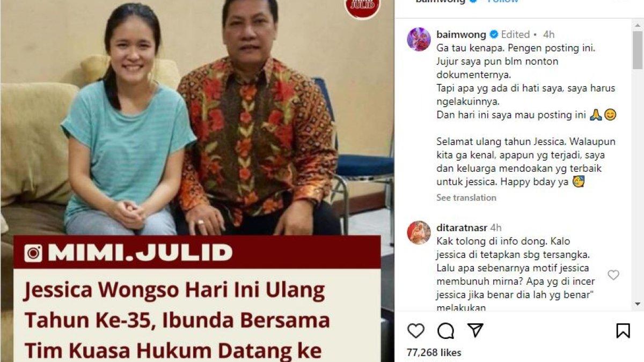Open ditaratnasr's profile avatar

(x=419, y=232)
